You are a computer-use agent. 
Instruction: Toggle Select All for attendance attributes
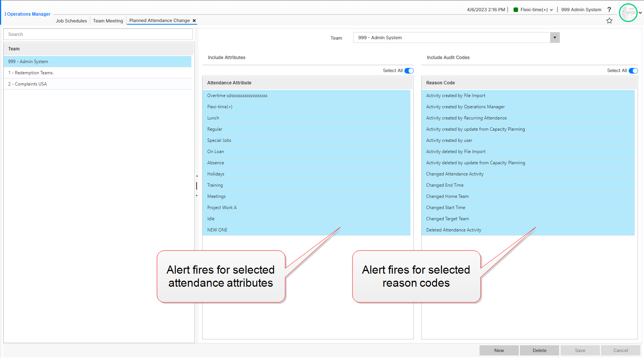[x=409, y=71]
